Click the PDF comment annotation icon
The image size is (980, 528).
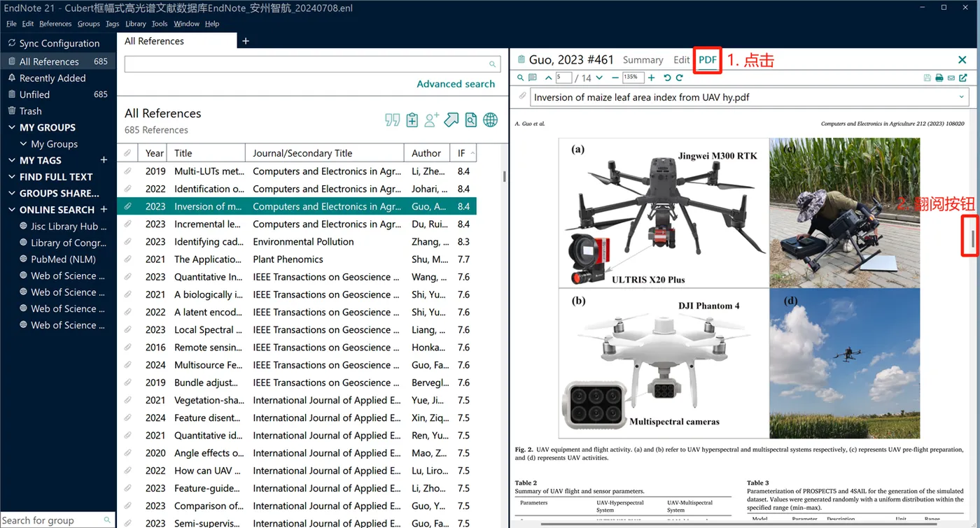click(x=533, y=78)
